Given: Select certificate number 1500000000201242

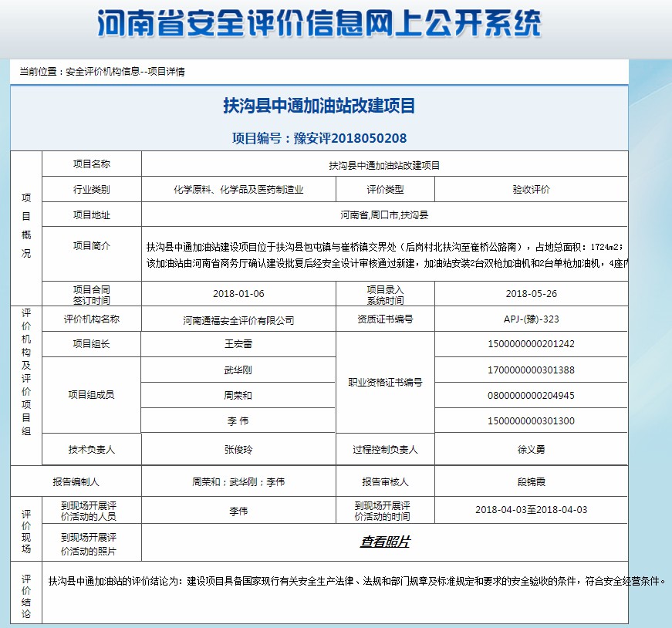Looking at the screenshot, I should 532,344.
